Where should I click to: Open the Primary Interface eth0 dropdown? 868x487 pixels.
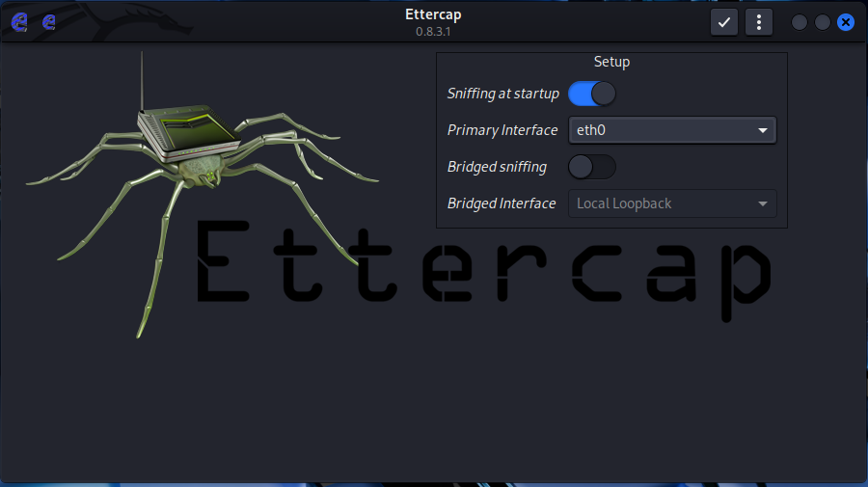[x=672, y=130]
